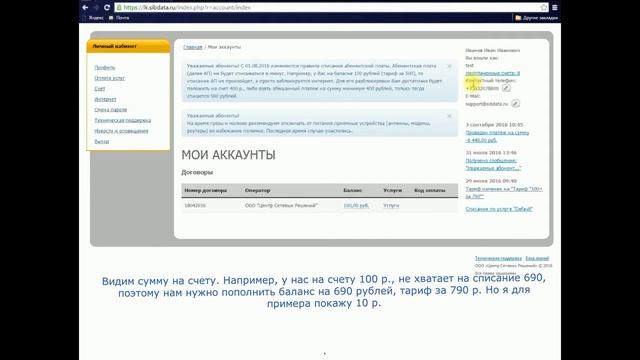Go back using the browser back arrow
Viewport: 640px width, 360px height.
[x=85, y=7]
